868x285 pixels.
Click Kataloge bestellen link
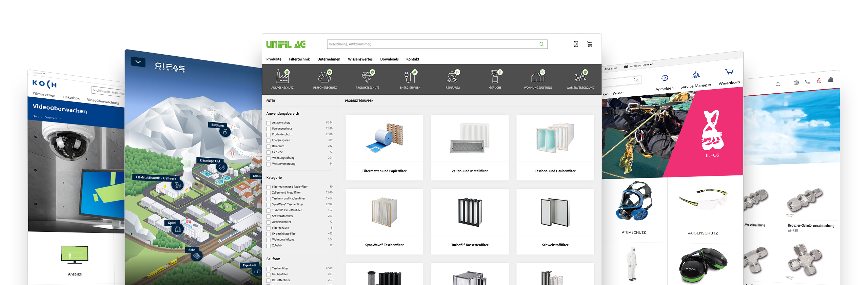point(639,65)
